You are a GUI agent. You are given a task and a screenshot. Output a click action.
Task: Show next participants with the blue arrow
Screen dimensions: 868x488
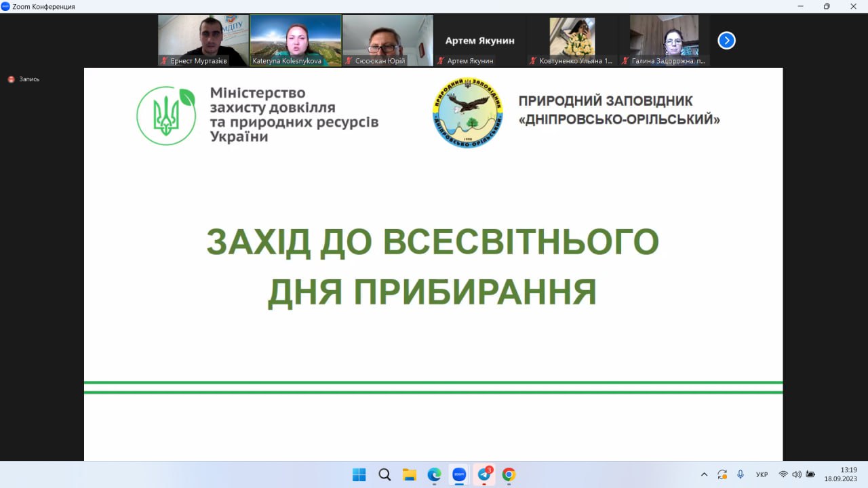point(726,41)
